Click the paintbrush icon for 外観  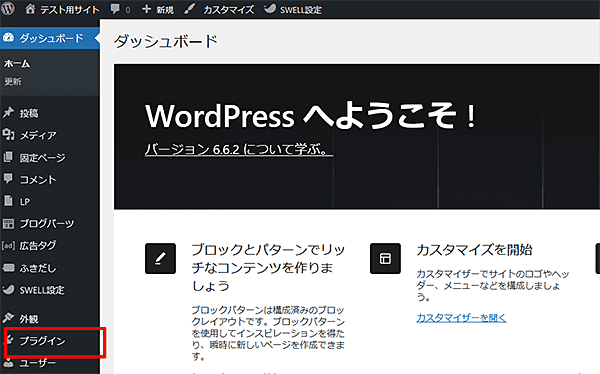click(8, 318)
